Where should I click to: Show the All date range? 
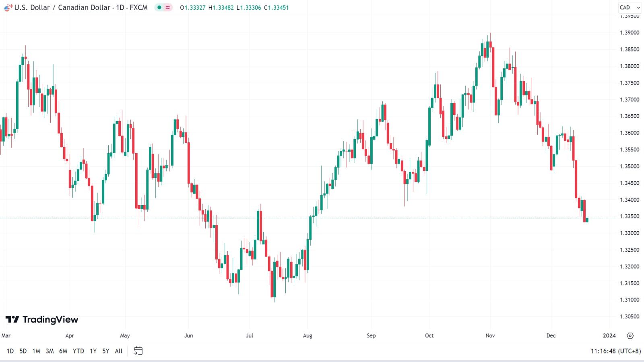click(119, 351)
